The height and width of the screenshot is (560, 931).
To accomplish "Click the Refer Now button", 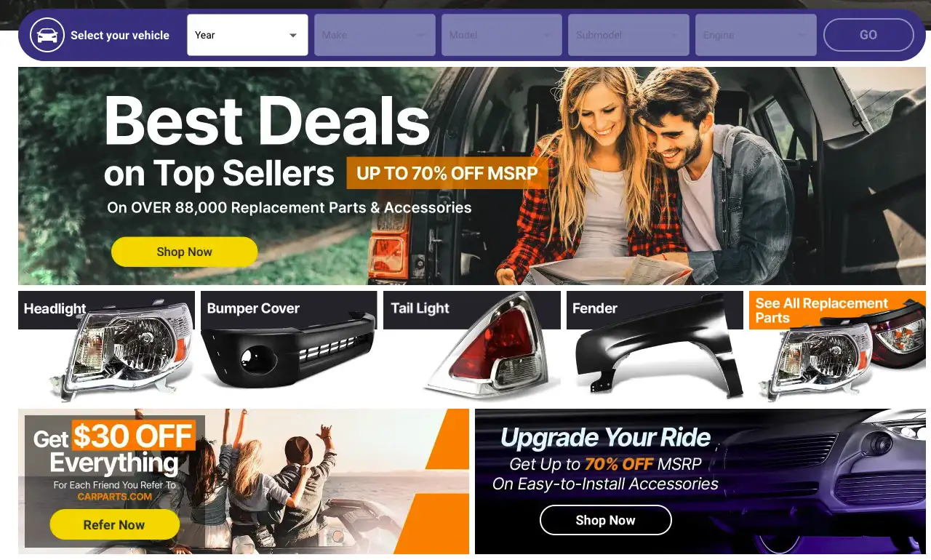I will pos(114,524).
